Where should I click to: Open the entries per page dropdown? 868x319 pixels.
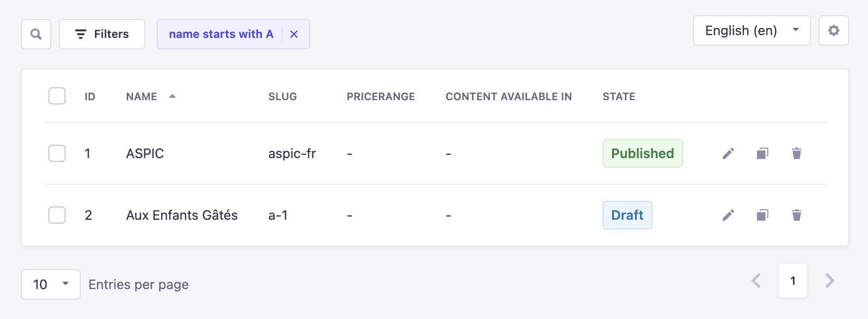pyautogui.click(x=50, y=284)
